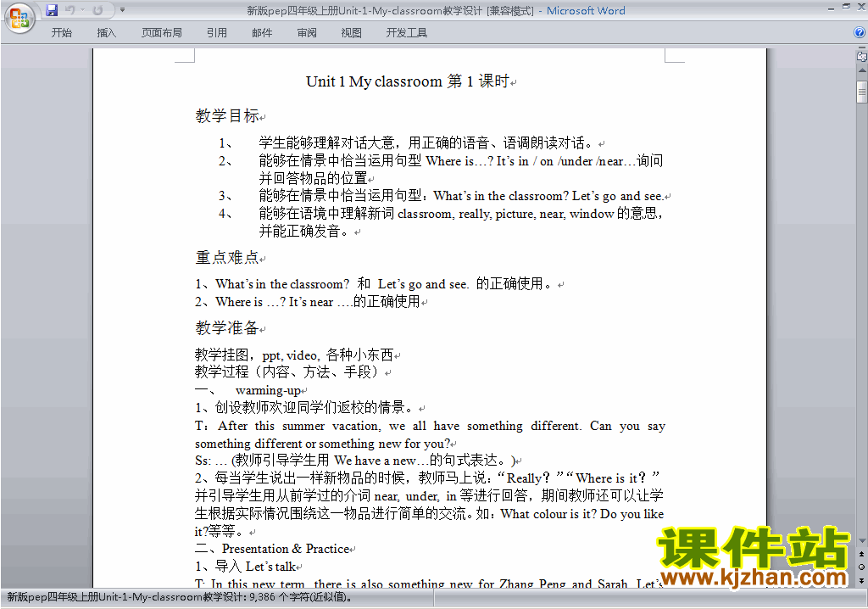The image size is (868, 609).
Task: Click the heading 重点难点
Action: tap(227, 257)
